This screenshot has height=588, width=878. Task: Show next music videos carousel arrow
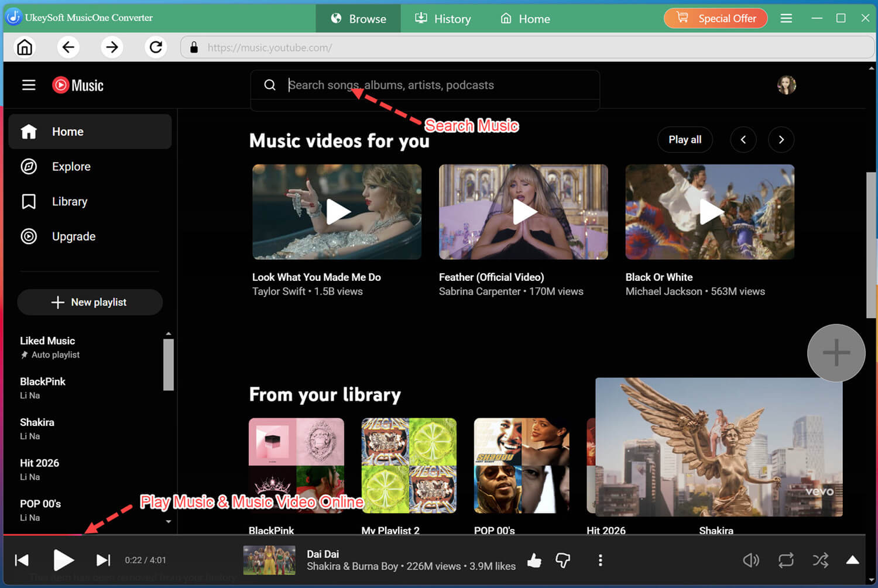click(781, 139)
